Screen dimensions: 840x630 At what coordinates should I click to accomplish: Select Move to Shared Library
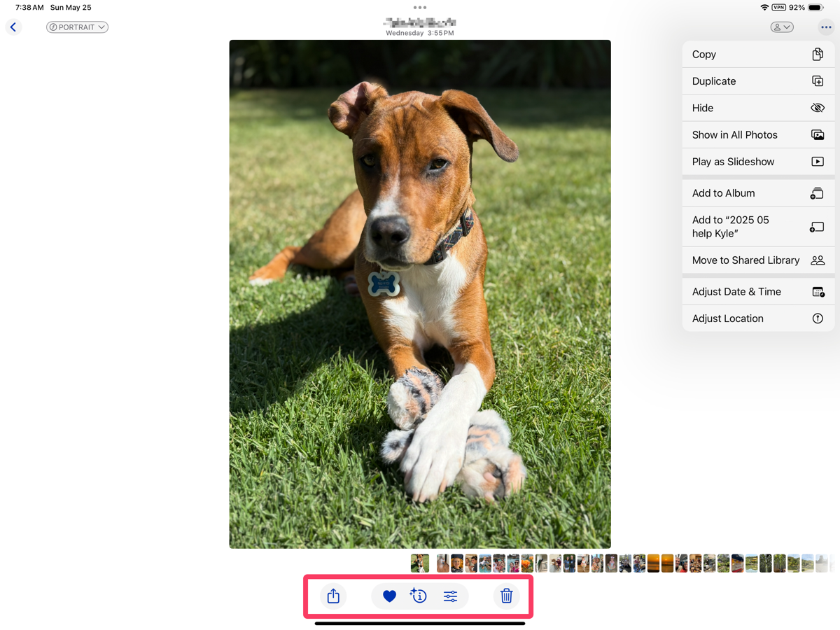click(x=757, y=260)
